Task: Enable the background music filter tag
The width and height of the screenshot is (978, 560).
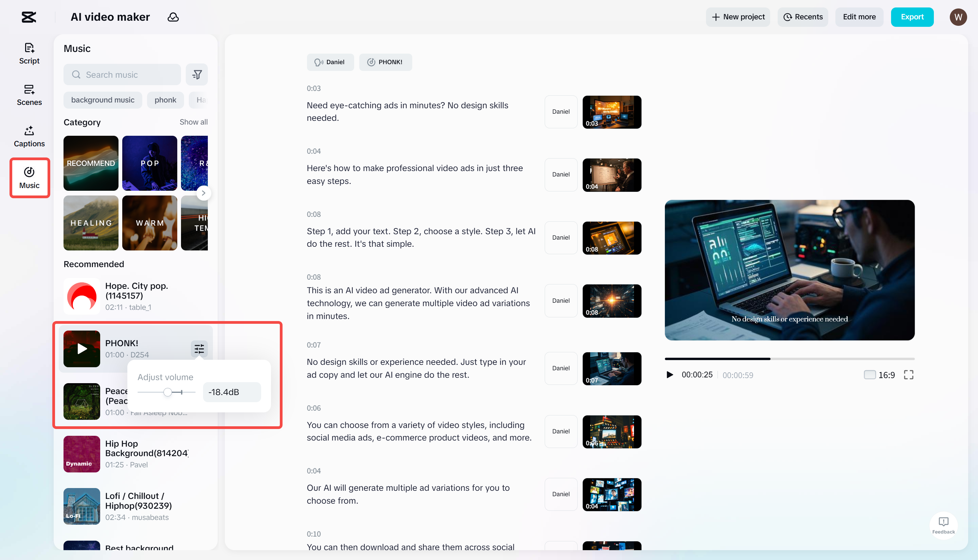Action: coord(102,100)
